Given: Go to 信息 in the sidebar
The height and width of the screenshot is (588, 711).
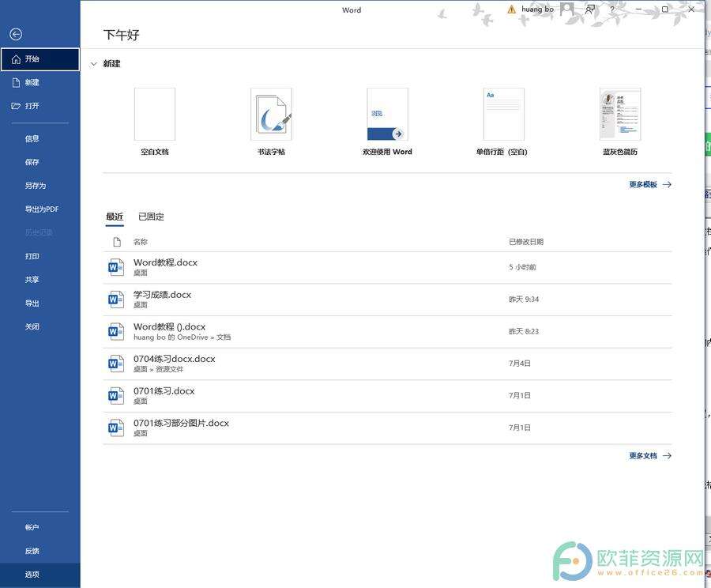Looking at the screenshot, I should [x=40, y=139].
